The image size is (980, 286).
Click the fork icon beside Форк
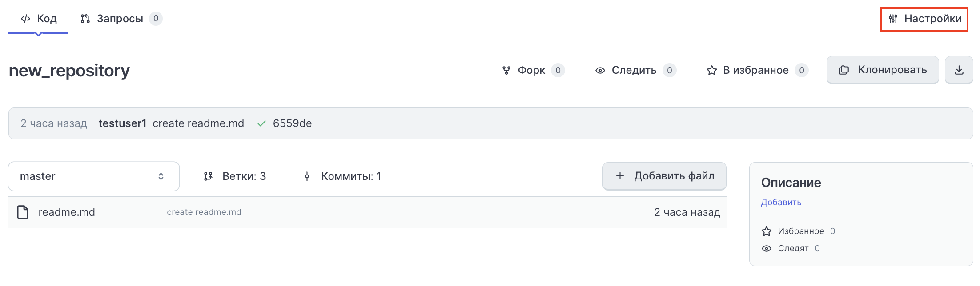(506, 70)
